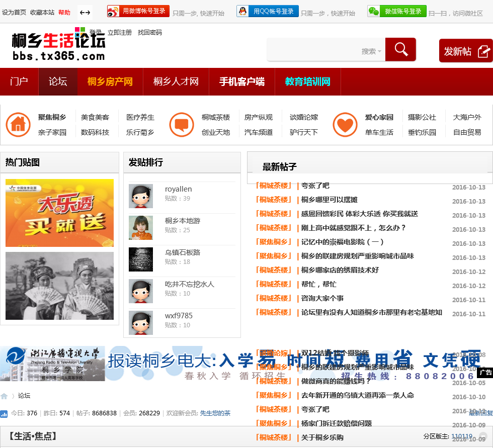Screen dimensions: 493x448
Task: Open the 汽车频道 board link
Action: (x=259, y=132)
